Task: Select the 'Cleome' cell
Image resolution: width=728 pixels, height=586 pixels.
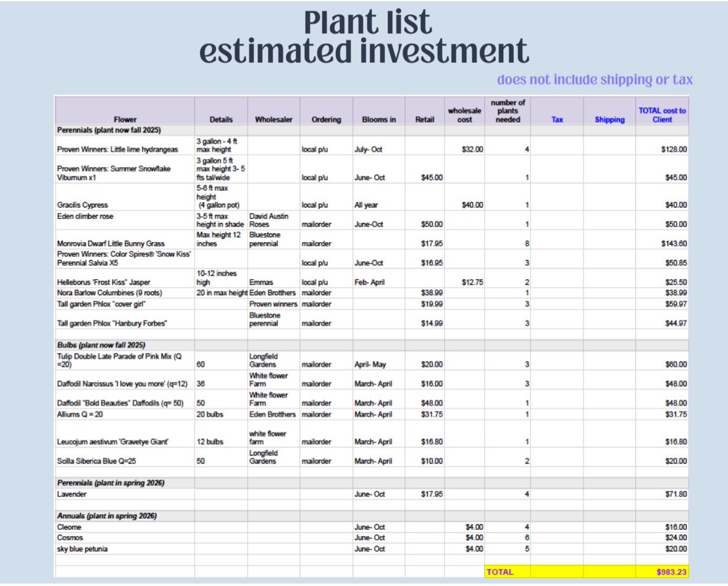Action: coord(125,527)
